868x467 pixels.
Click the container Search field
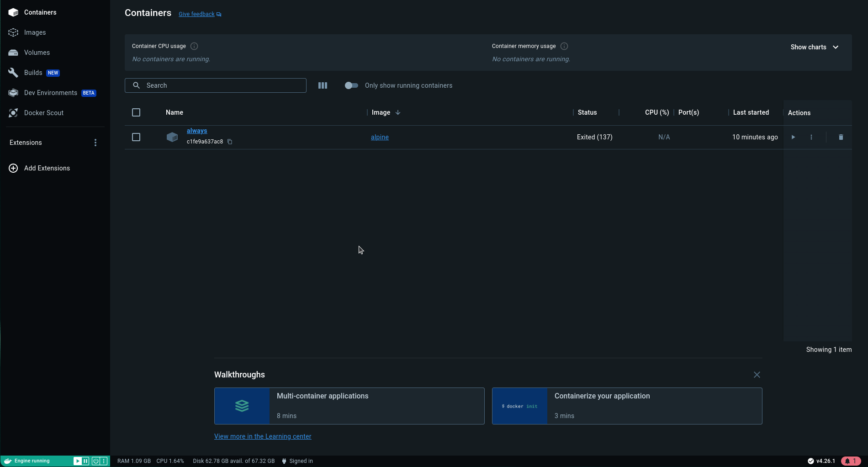[x=216, y=85]
